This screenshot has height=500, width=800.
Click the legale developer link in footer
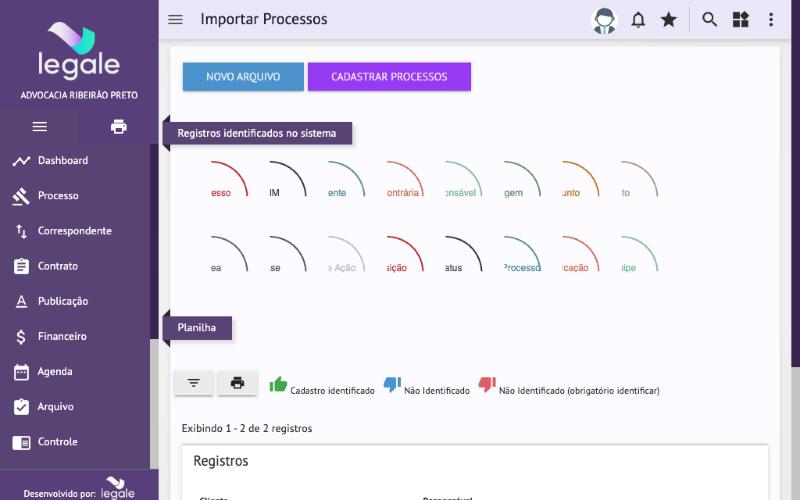(118, 488)
